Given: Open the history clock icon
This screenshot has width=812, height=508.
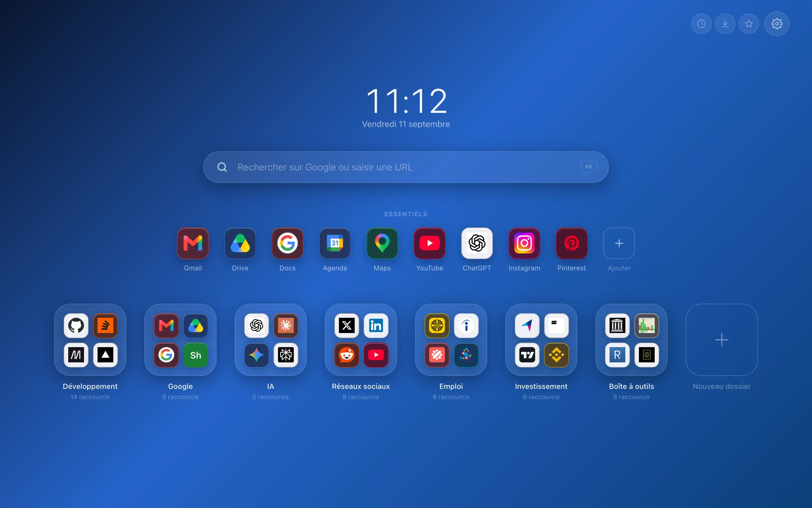Looking at the screenshot, I should [x=701, y=23].
